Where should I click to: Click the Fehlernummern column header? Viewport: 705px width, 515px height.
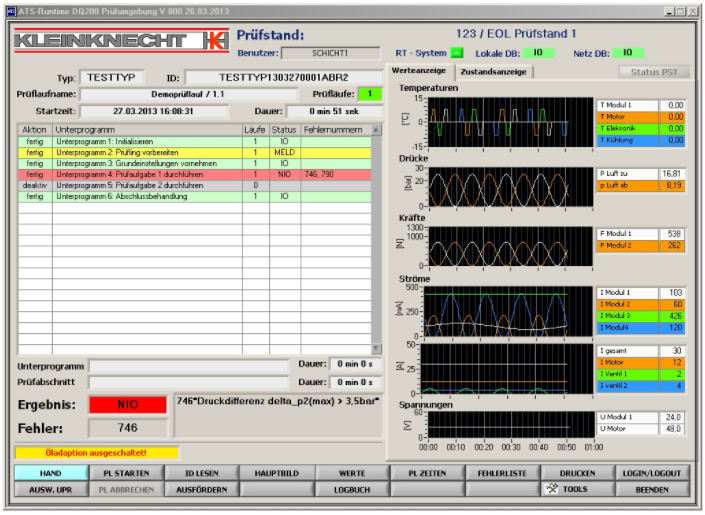336,130
